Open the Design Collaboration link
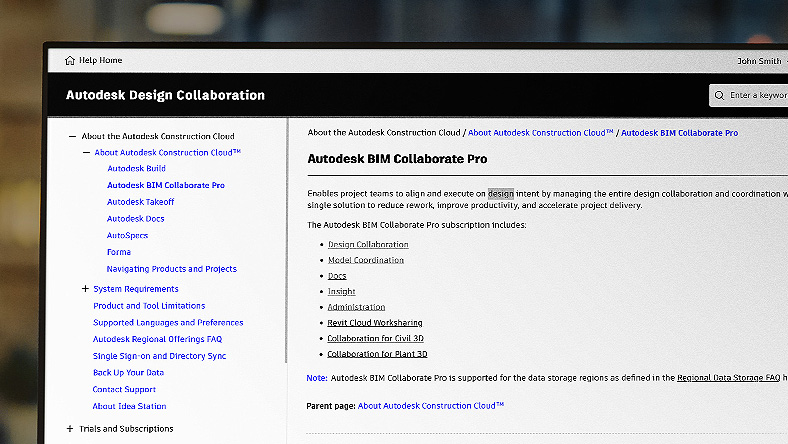The height and width of the screenshot is (444, 788). 368,244
